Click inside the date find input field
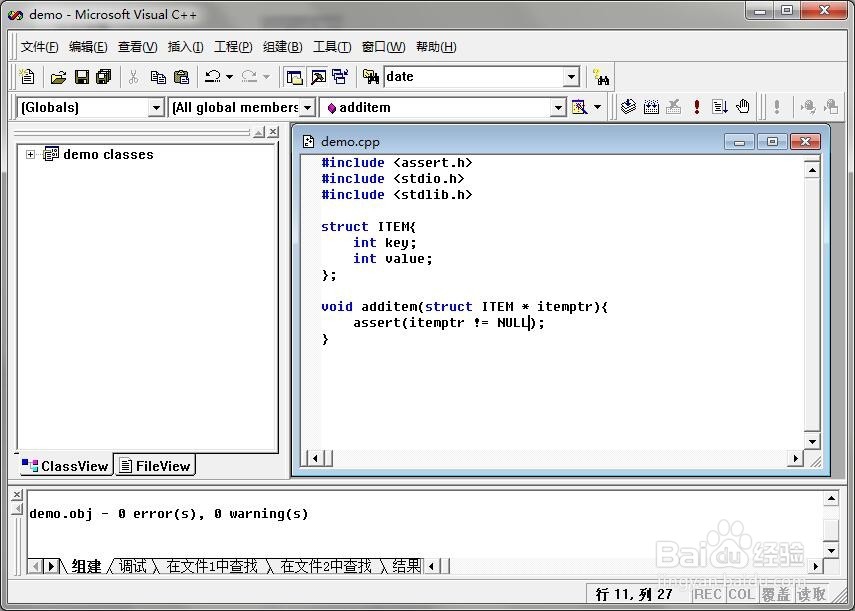Image resolution: width=855 pixels, height=611 pixels. coord(473,77)
